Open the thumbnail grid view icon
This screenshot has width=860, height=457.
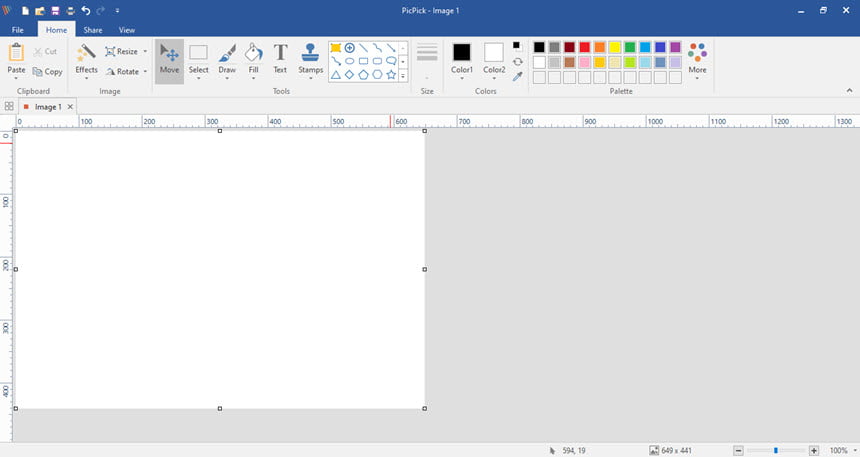coord(9,106)
